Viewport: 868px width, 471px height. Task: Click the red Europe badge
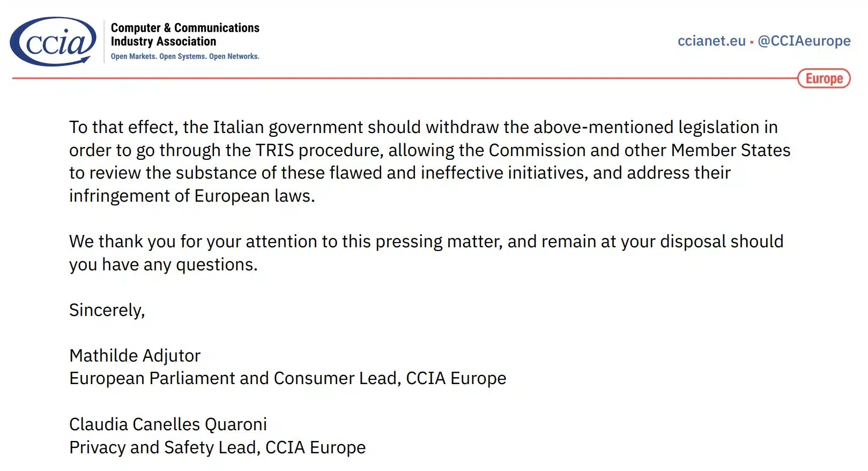point(824,78)
